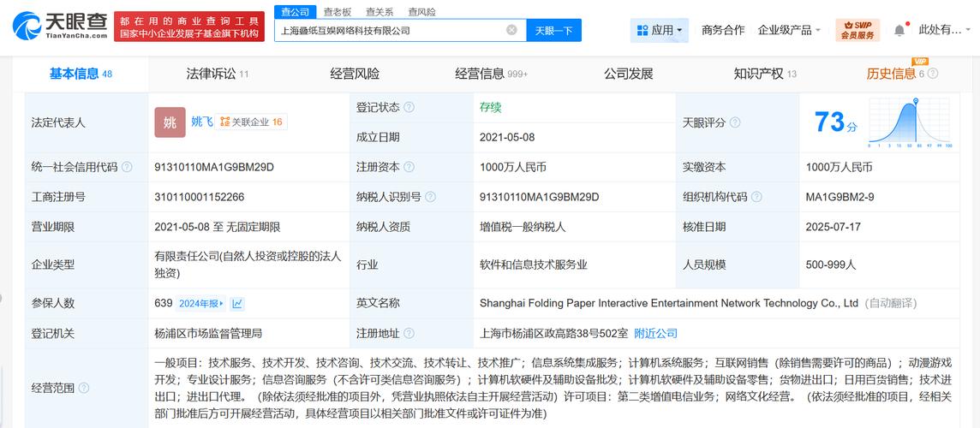This screenshot has width=980, height=428.
Task: Click the 杨浦区市场监督管理局 value
Action: pos(208,334)
